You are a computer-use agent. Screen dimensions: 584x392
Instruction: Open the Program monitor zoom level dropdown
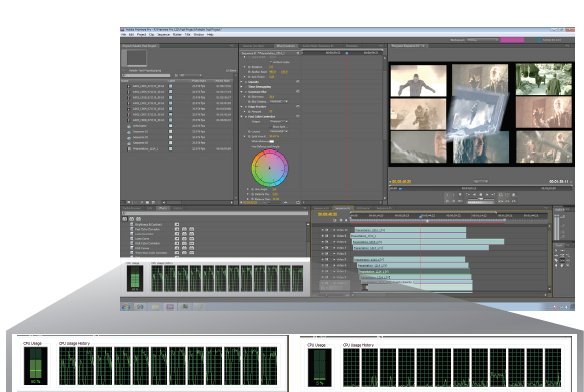coord(480,181)
